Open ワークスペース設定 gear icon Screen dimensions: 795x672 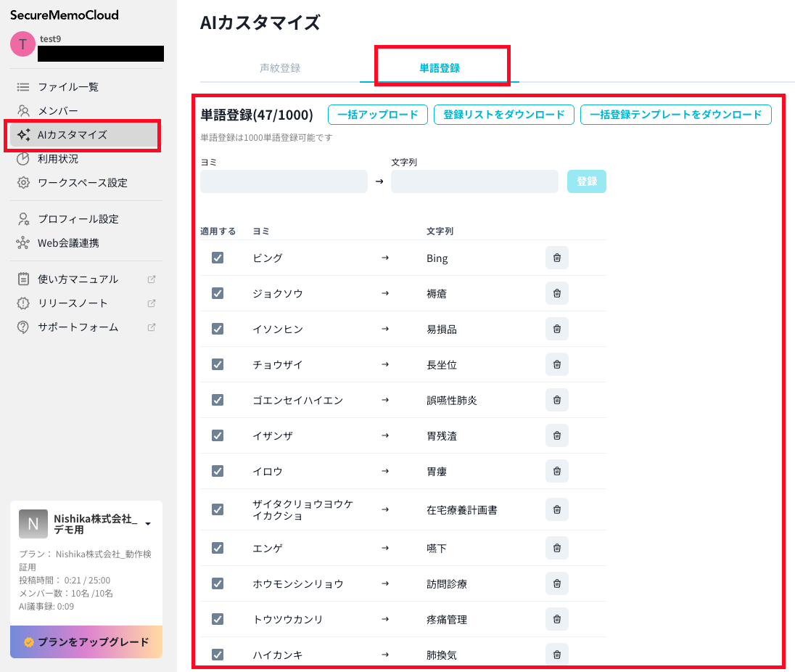[23, 183]
